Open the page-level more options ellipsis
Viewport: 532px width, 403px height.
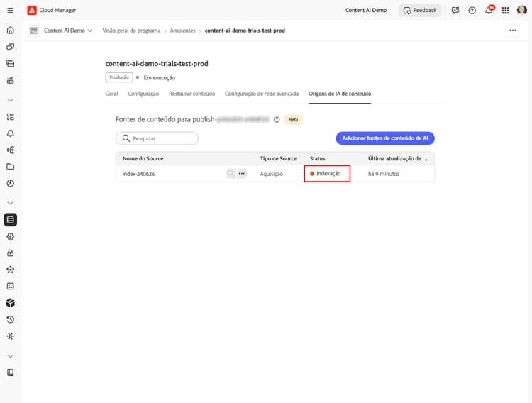[x=513, y=31]
